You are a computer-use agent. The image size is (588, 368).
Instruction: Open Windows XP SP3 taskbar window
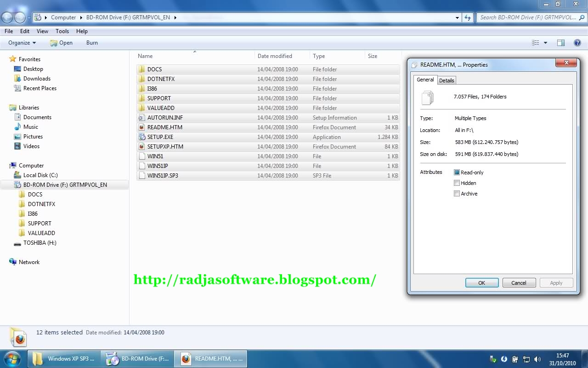click(x=64, y=359)
